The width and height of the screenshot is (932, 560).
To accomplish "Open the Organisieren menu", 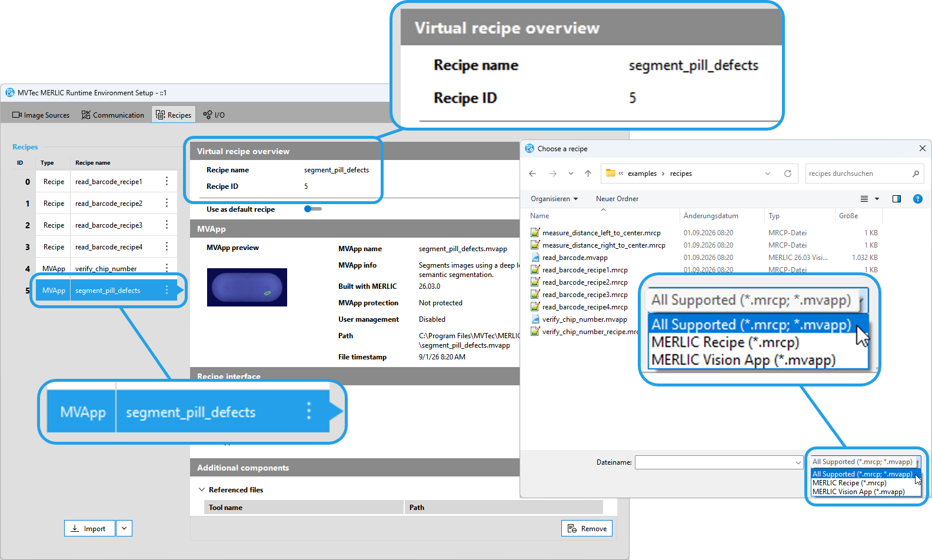I will point(554,199).
